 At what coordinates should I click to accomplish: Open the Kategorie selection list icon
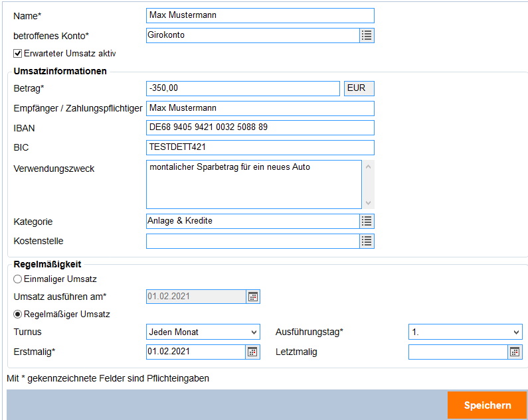click(x=367, y=222)
